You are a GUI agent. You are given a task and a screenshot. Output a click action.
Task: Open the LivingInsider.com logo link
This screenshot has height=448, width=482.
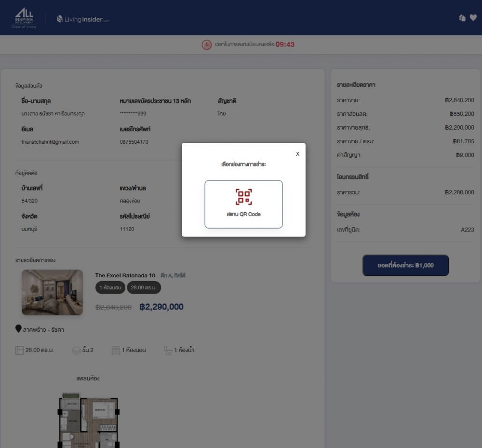pyautogui.click(x=83, y=19)
